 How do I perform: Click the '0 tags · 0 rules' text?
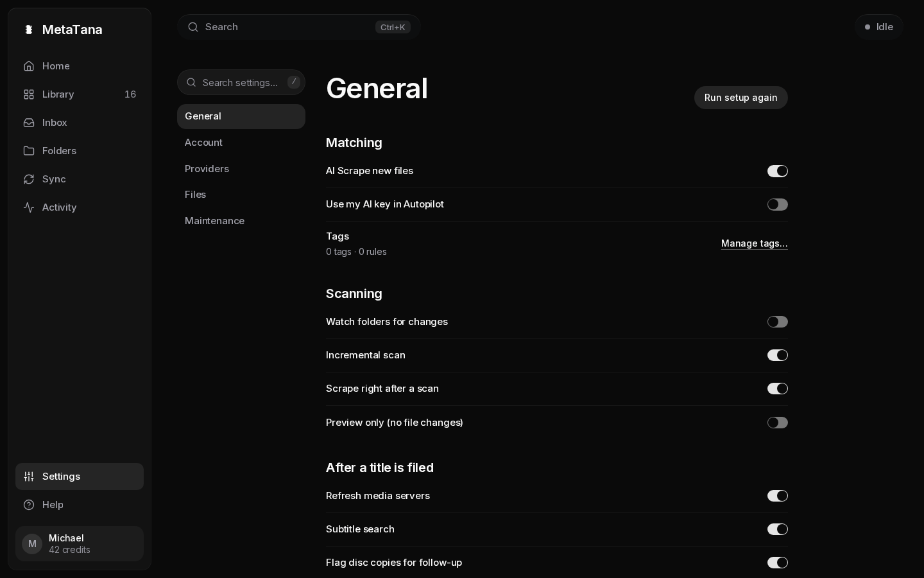pyautogui.click(x=356, y=252)
